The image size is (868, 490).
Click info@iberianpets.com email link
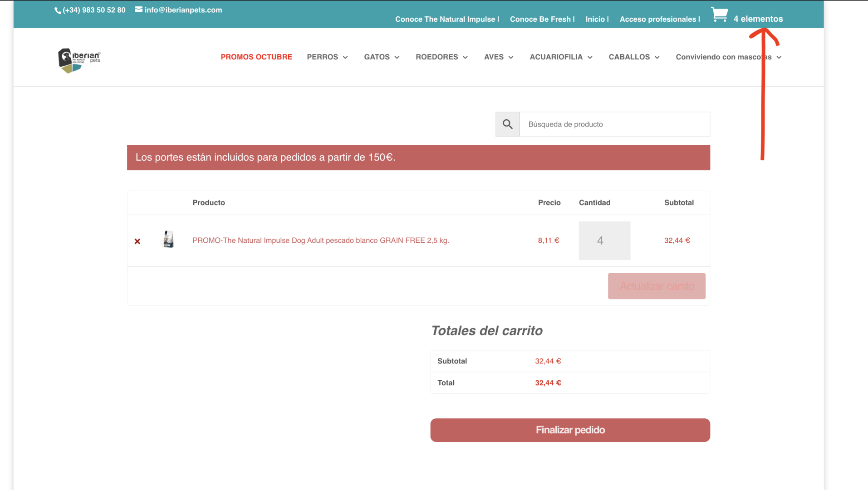(183, 10)
